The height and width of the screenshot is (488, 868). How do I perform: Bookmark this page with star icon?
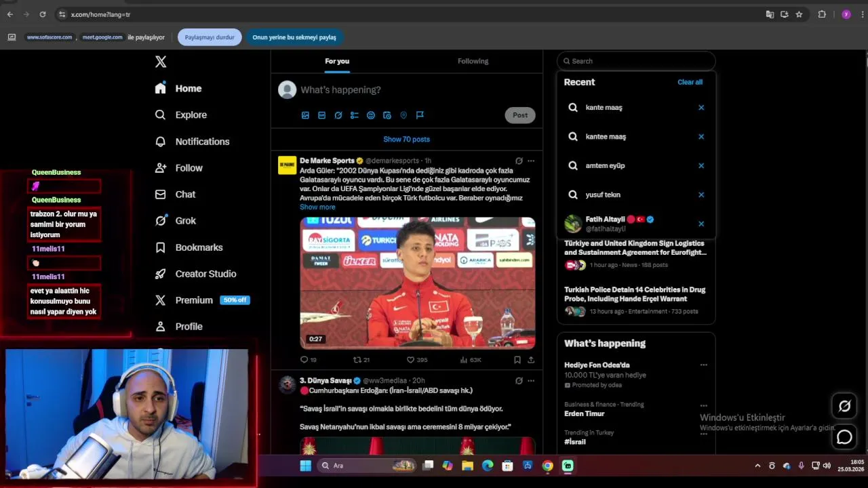tap(799, 14)
